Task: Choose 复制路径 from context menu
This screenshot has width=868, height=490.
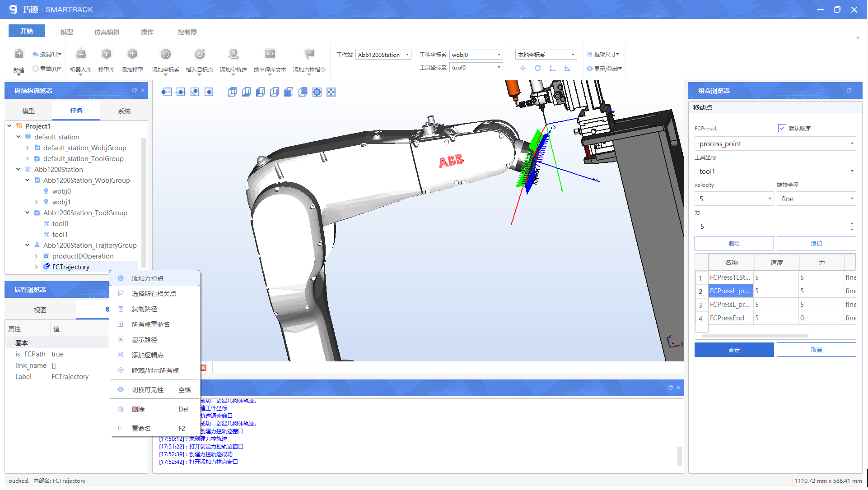Action: pos(154,309)
